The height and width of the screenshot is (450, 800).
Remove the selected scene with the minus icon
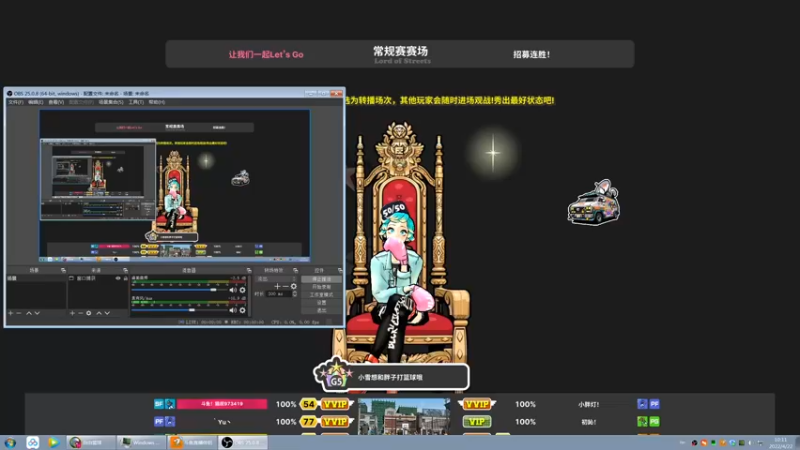[x=19, y=313]
